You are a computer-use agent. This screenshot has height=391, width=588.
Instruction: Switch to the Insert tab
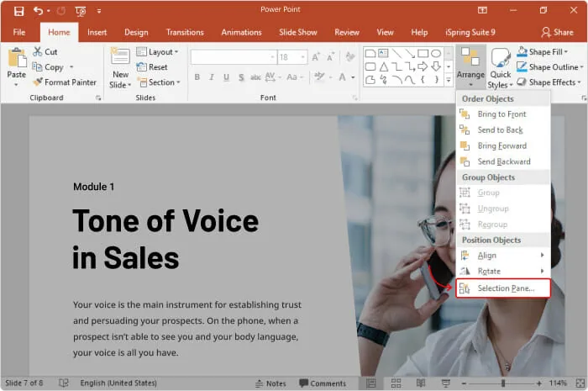[97, 32]
